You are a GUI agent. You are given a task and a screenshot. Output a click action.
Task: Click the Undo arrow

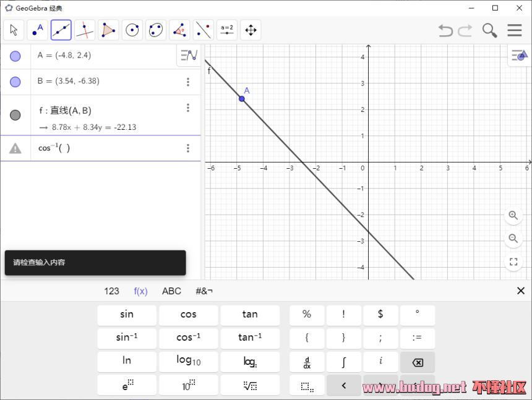coord(445,30)
